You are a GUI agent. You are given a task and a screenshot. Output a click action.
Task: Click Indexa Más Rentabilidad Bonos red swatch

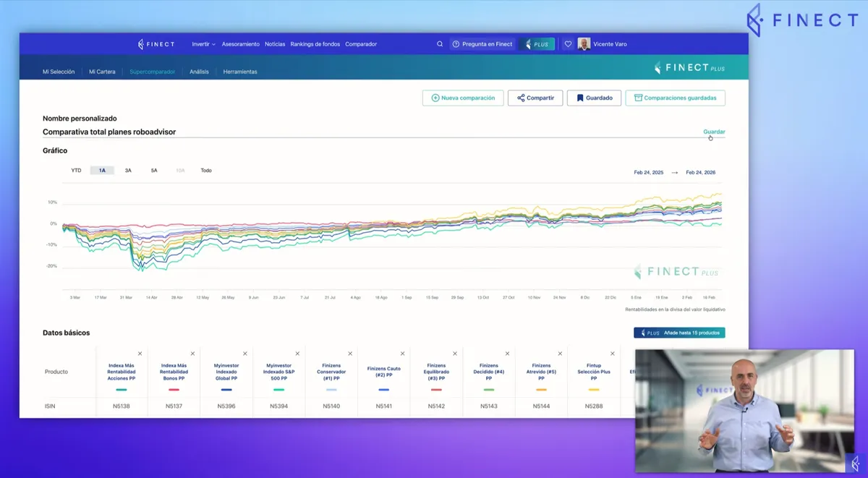174,390
